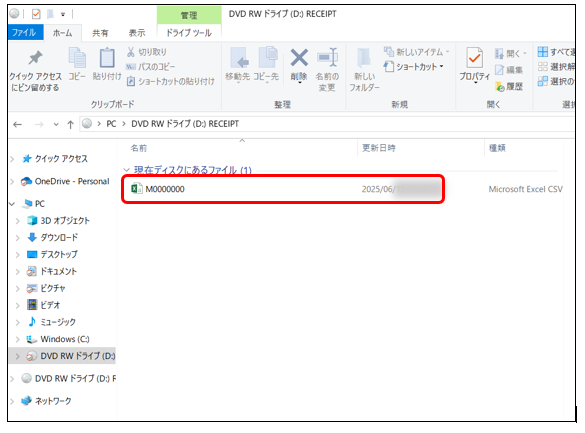Open the ファイル (File) menu tab
The width and height of the screenshot is (585, 433).
24,32
